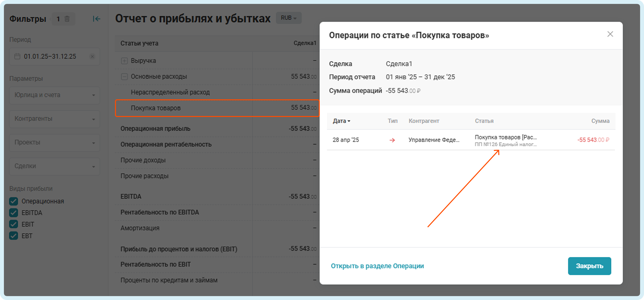Click the Открыть в разделе Операции link
Screen dimensions: 644x300
377,266
